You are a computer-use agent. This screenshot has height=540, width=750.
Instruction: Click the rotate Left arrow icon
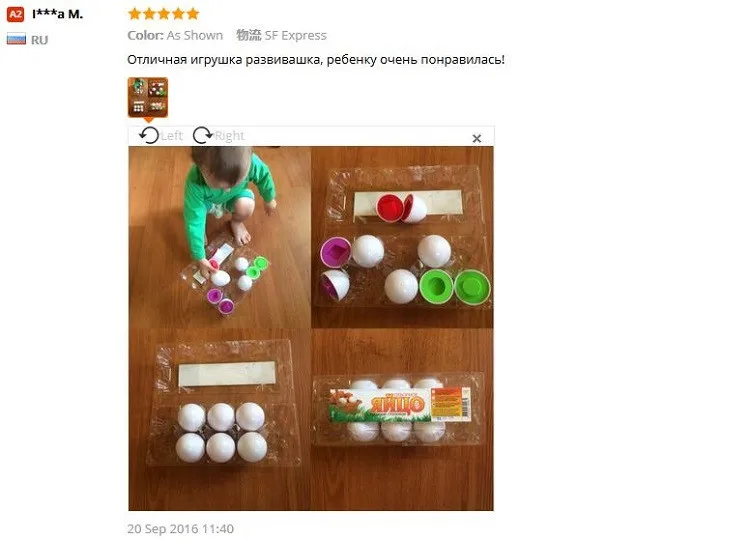pos(149,135)
